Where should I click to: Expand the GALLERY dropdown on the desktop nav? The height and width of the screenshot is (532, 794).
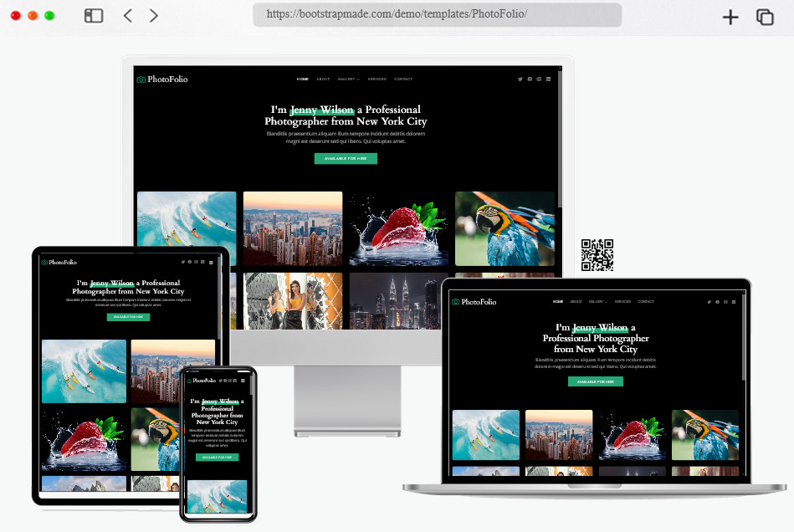click(346, 79)
